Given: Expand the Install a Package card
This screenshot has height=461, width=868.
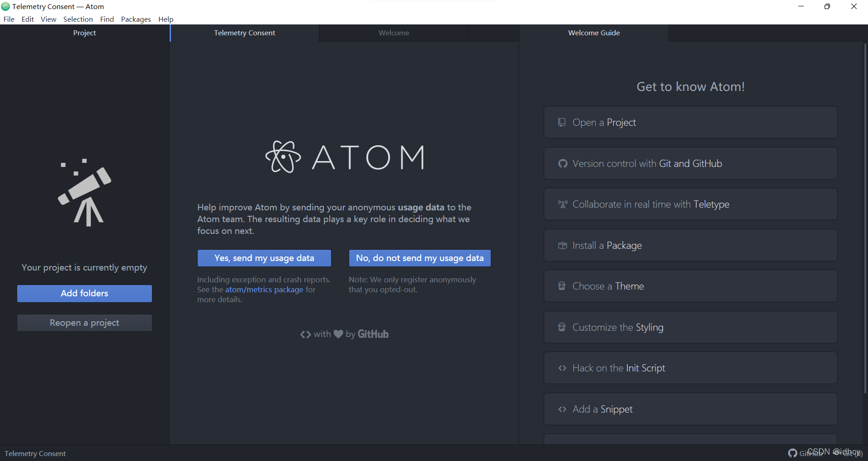Looking at the screenshot, I should (x=690, y=245).
